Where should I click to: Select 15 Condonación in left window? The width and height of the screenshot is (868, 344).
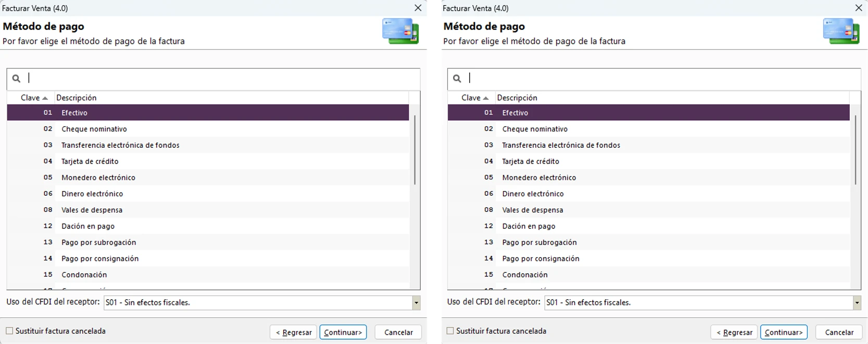[208, 274]
